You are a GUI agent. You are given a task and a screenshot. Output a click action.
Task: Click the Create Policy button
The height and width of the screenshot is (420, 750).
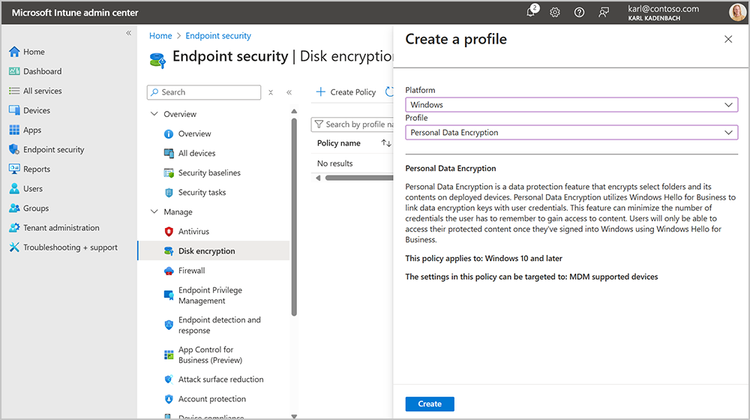point(345,92)
